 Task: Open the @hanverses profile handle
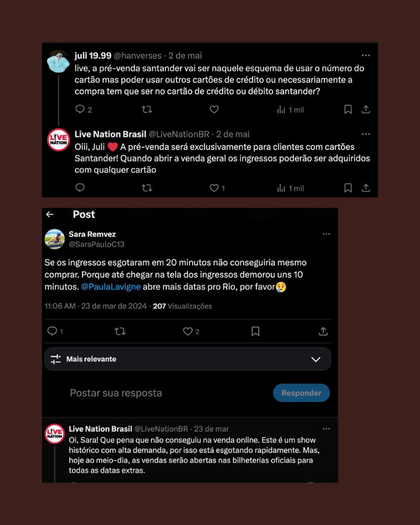pyautogui.click(x=138, y=56)
